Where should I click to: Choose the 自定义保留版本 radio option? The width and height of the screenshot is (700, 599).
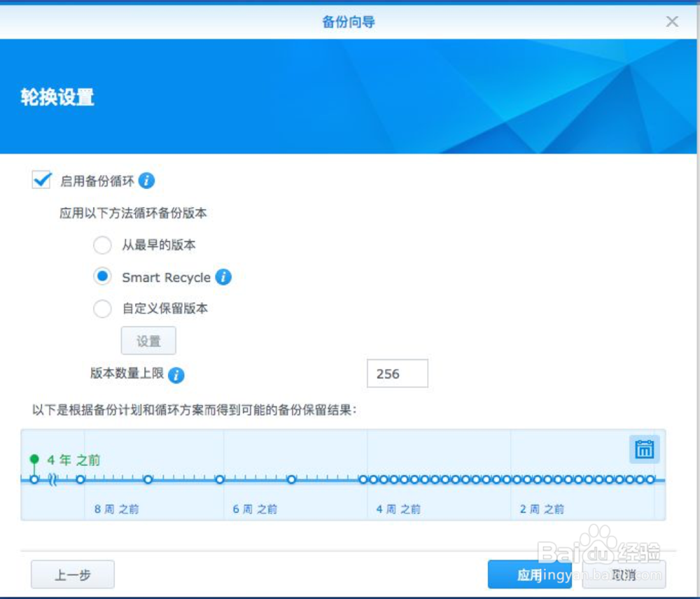coord(102,309)
